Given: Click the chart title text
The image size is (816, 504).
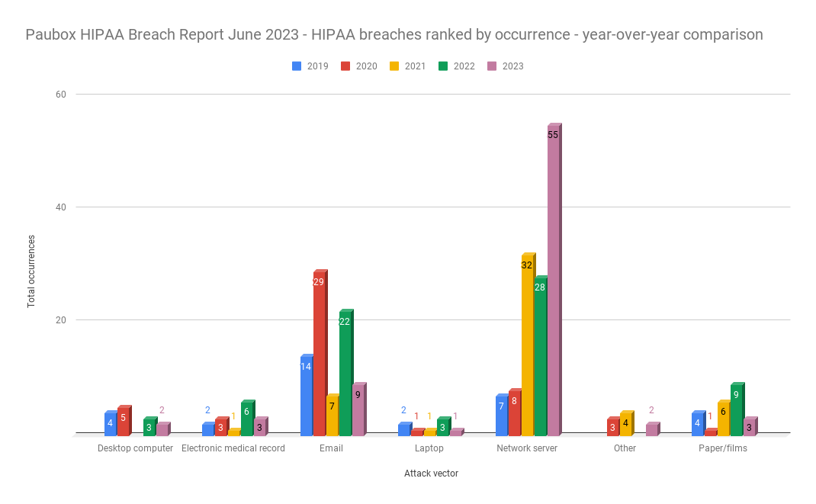Looking at the screenshot, I should tap(394, 35).
